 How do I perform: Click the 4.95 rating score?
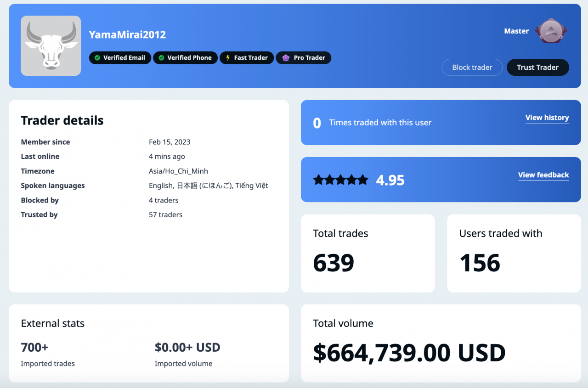tap(390, 180)
